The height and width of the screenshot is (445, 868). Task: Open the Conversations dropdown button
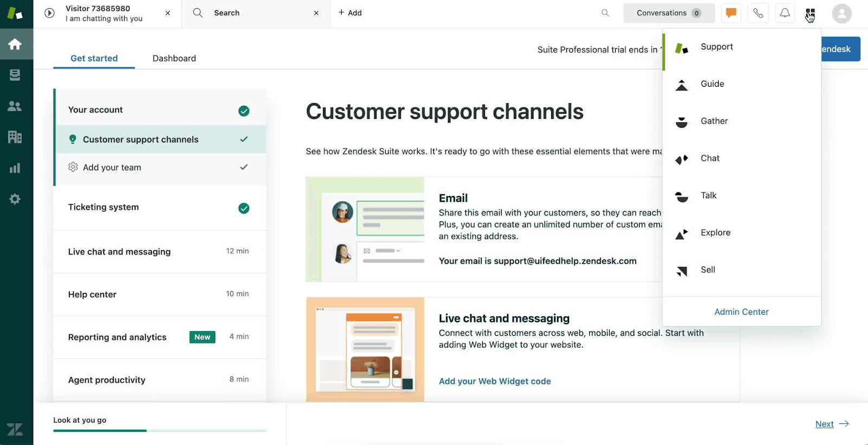click(668, 13)
